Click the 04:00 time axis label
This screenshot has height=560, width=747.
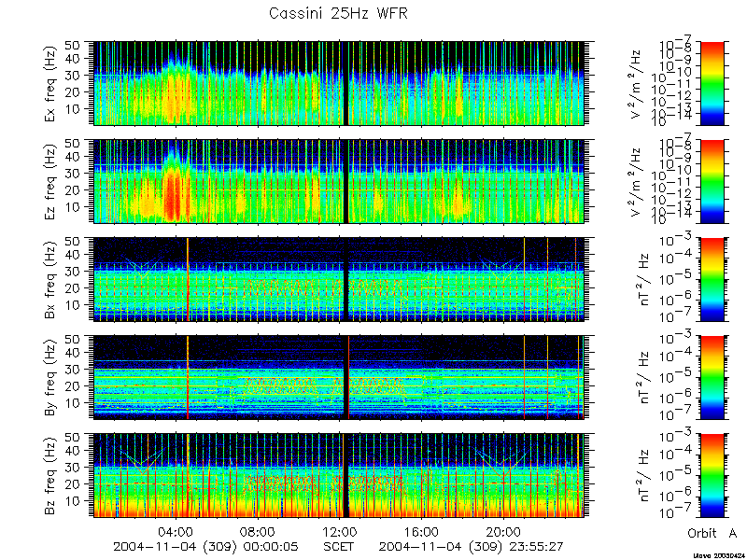click(176, 531)
